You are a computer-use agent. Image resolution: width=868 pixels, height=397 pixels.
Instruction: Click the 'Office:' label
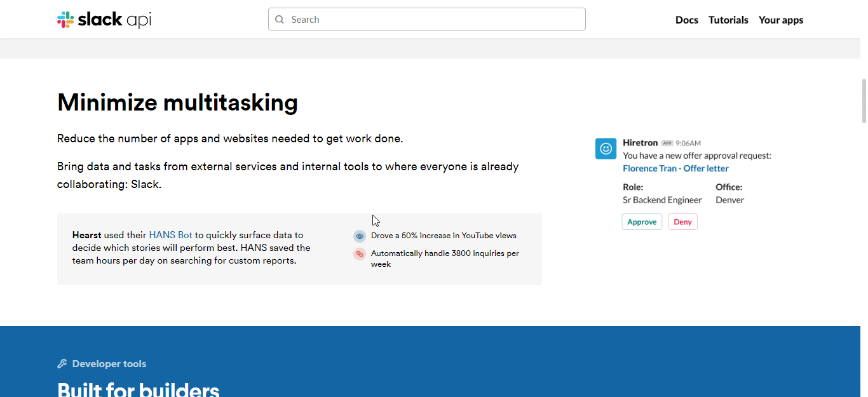tap(729, 187)
